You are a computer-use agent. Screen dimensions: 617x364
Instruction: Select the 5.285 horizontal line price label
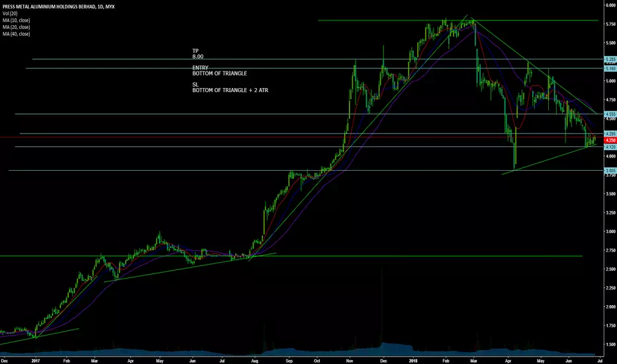coord(610,60)
